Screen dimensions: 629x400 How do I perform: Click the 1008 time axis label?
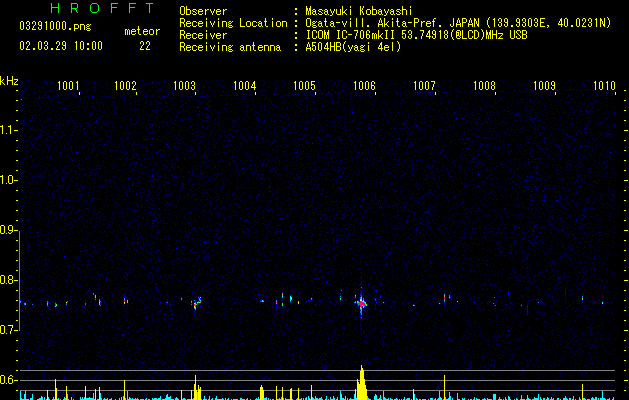click(484, 85)
